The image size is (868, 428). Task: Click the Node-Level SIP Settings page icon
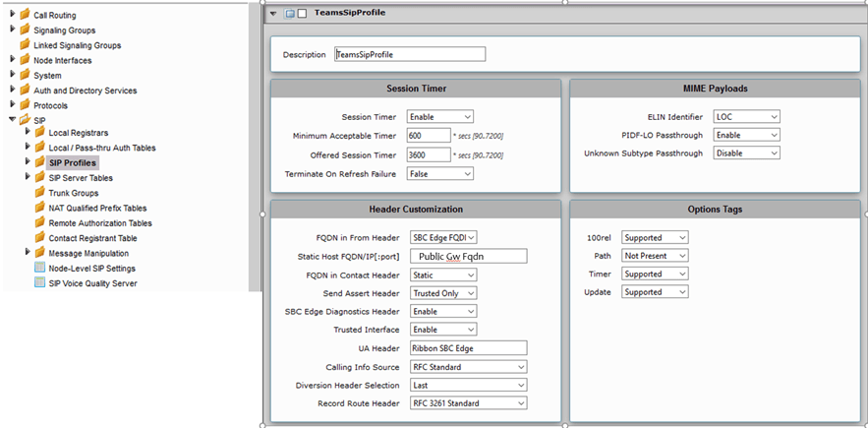pos(39,268)
